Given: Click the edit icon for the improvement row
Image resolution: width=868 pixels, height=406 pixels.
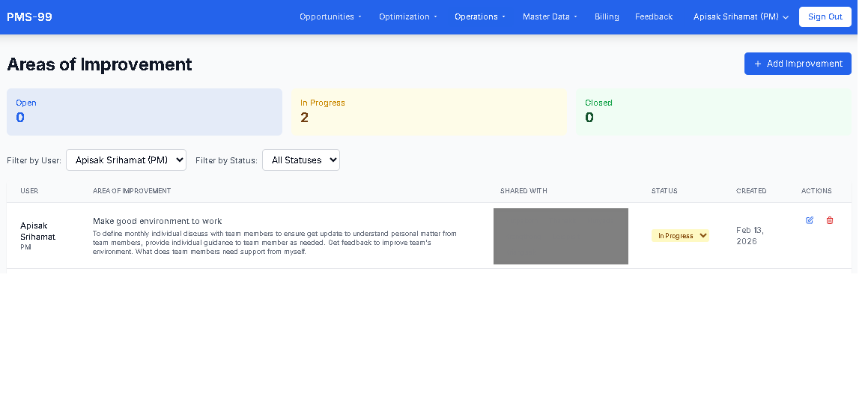Looking at the screenshot, I should 810,220.
